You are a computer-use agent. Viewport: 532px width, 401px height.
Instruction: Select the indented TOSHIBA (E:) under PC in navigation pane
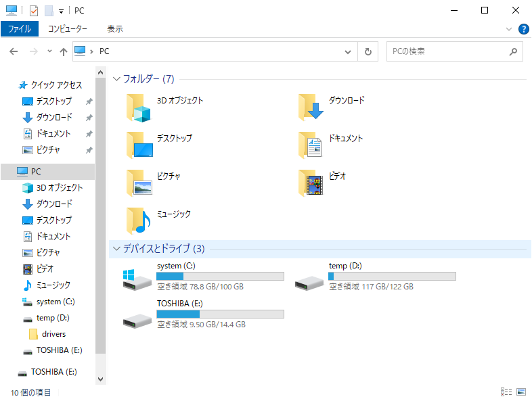click(x=52, y=350)
